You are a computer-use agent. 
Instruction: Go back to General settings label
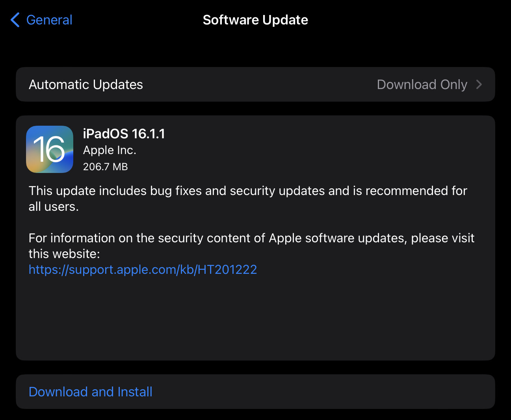point(49,20)
